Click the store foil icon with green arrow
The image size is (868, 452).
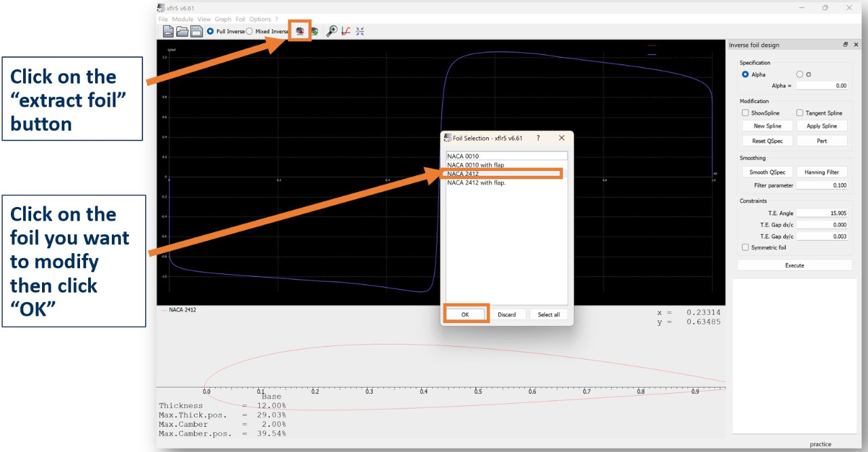tap(315, 31)
